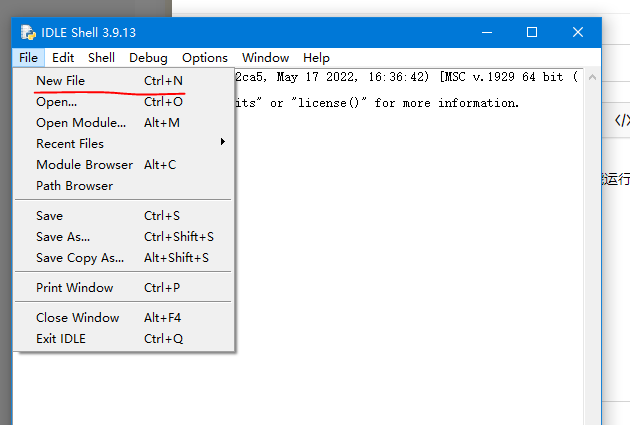Open the Window menu

tap(265, 58)
